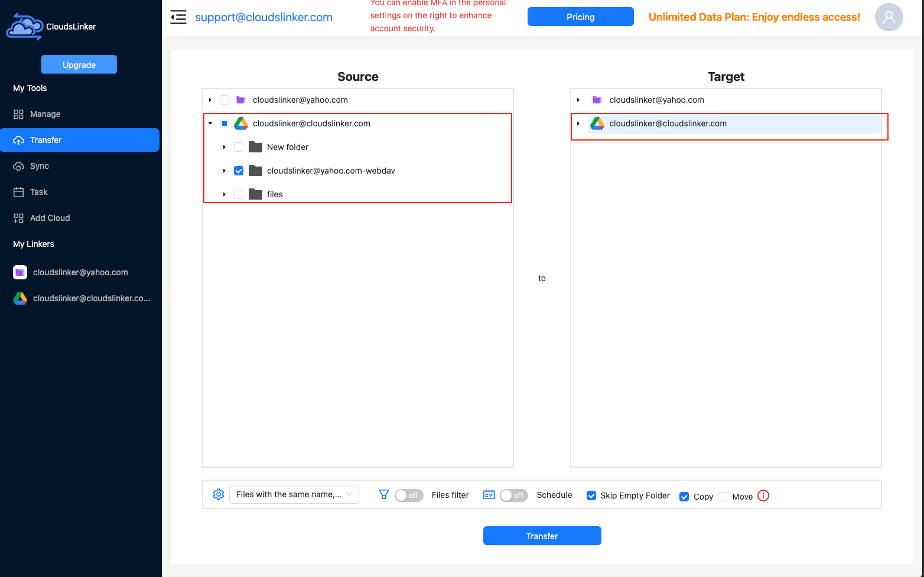
Task: Select cloudslinker@yahoo.com under My Linkers
Action: click(80, 272)
